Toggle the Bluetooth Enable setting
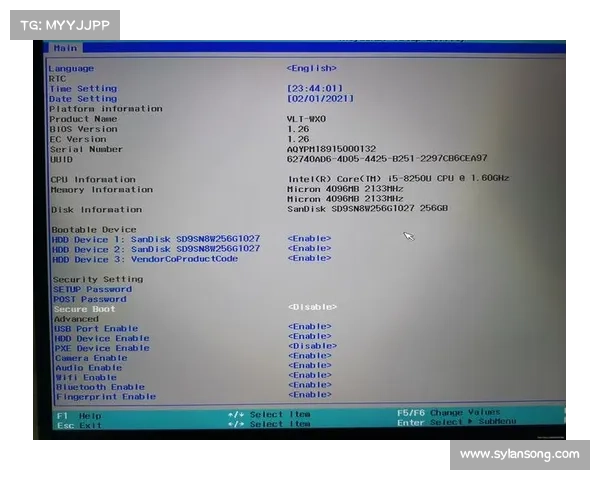This screenshot has height=480, width=600. [309, 385]
